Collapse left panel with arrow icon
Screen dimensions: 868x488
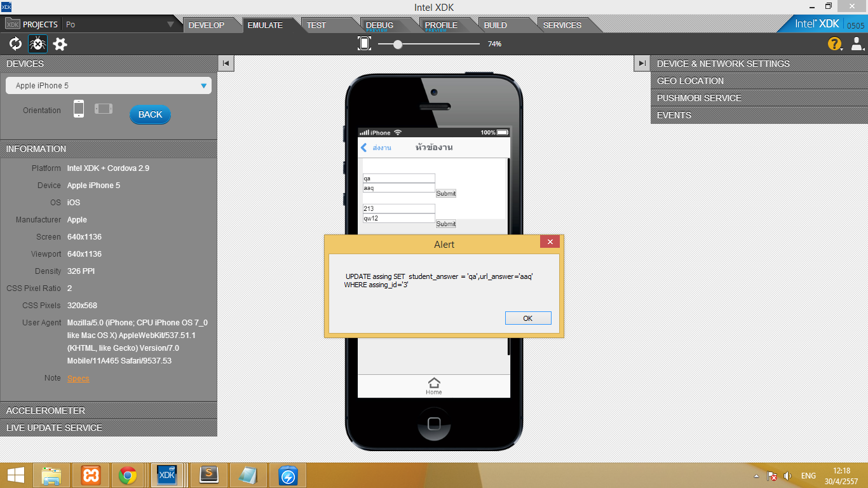(x=226, y=63)
